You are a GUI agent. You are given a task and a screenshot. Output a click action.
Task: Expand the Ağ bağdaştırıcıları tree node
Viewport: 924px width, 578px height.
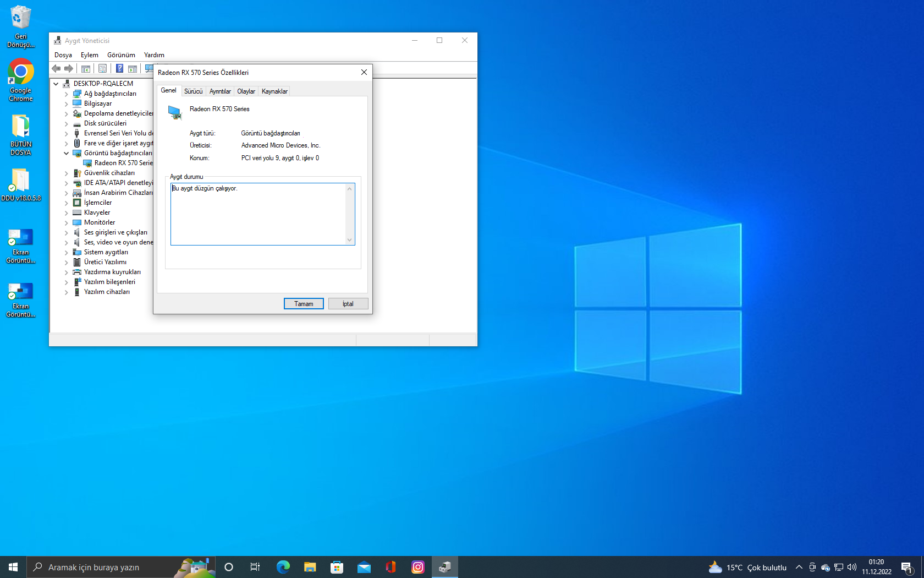[x=67, y=94]
